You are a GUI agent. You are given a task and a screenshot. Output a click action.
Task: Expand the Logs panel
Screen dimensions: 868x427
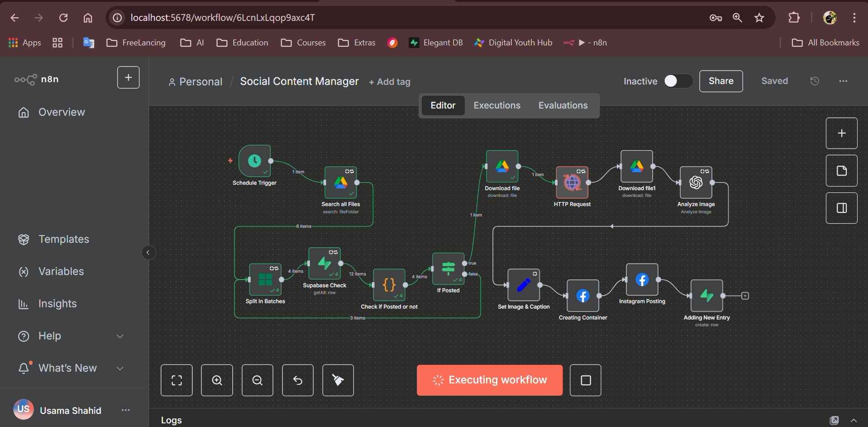pos(854,420)
